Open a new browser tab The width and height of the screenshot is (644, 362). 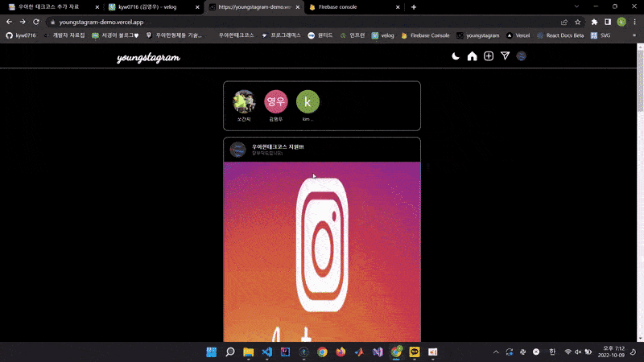(414, 7)
